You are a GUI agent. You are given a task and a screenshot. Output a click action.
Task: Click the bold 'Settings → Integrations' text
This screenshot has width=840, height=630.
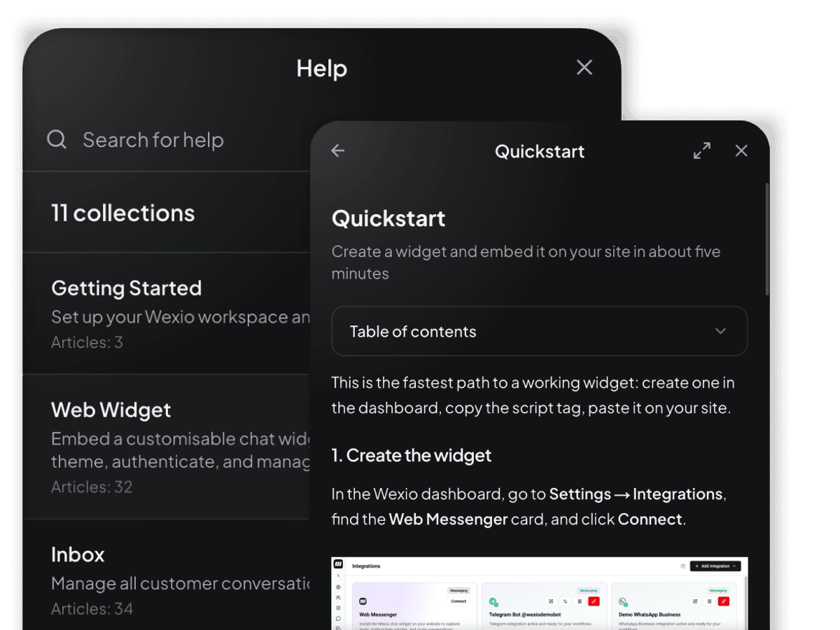tap(636, 494)
